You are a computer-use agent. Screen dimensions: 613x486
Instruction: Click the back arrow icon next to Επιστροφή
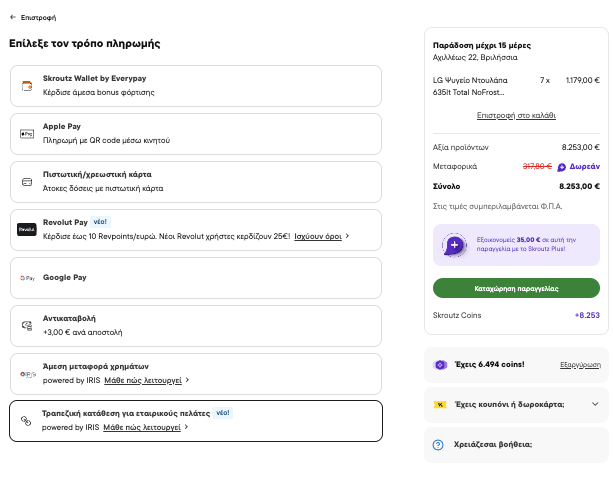13,17
